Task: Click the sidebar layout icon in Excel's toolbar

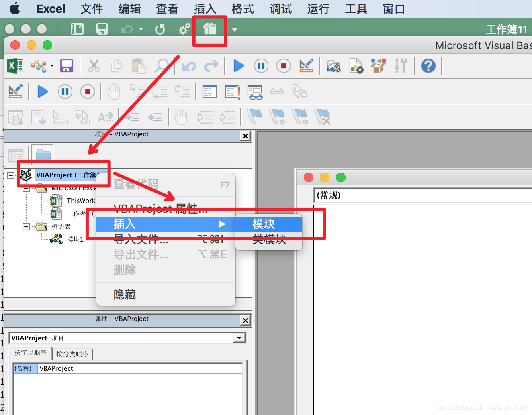Action: pyautogui.click(x=77, y=29)
